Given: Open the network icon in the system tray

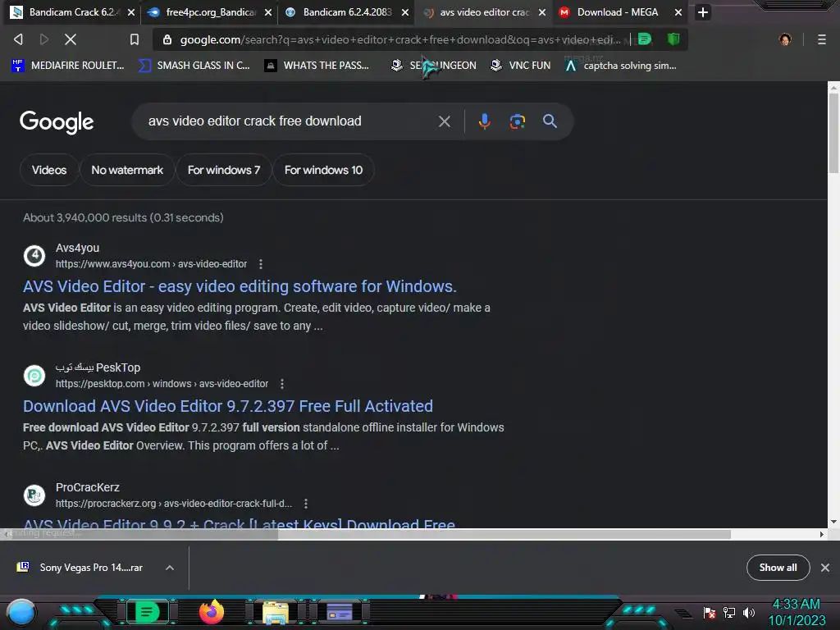Looking at the screenshot, I should [x=728, y=612].
